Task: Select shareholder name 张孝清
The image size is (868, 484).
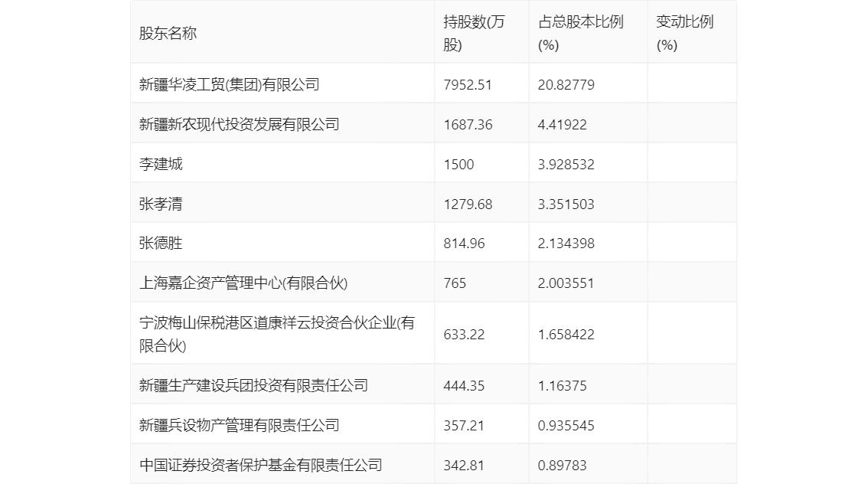Action: pyautogui.click(x=161, y=204)
